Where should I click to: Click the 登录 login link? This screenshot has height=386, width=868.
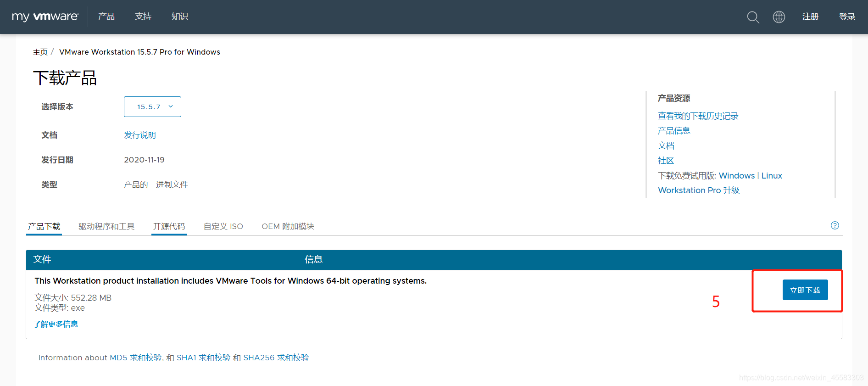847,17
